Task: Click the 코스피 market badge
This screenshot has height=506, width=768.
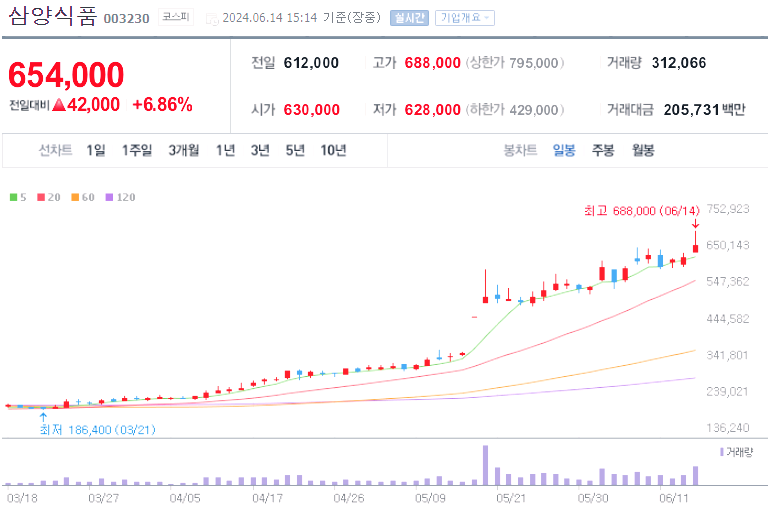Action: [x=176, y=17]
